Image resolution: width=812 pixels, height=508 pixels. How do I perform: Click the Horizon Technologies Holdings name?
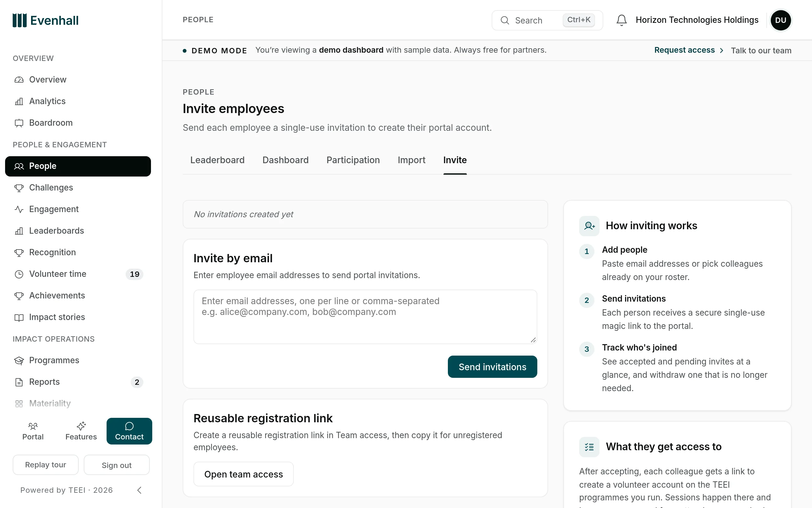pos(697,20)
